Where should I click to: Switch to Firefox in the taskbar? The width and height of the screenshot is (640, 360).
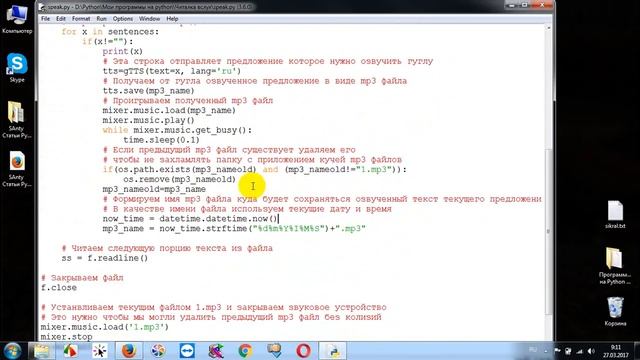pos(129,351)
